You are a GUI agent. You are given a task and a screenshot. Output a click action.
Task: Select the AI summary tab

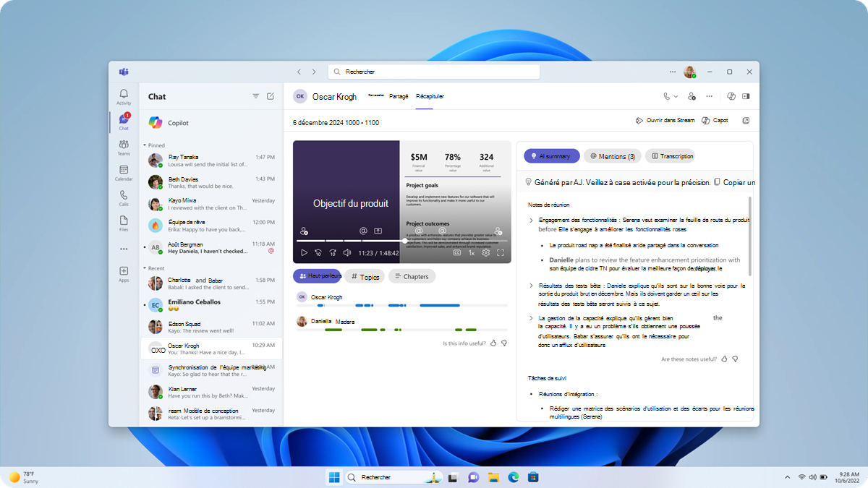tap(551, 155)
